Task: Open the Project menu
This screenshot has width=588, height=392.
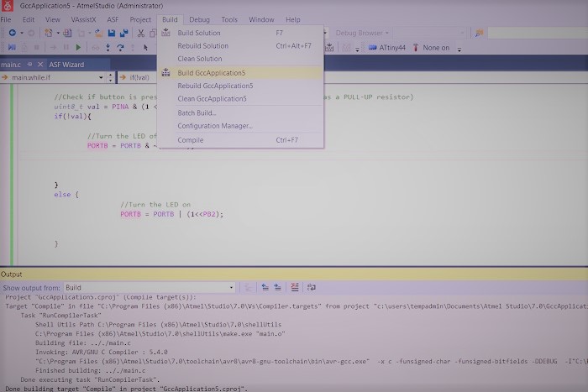Action: tap(140, 19)
